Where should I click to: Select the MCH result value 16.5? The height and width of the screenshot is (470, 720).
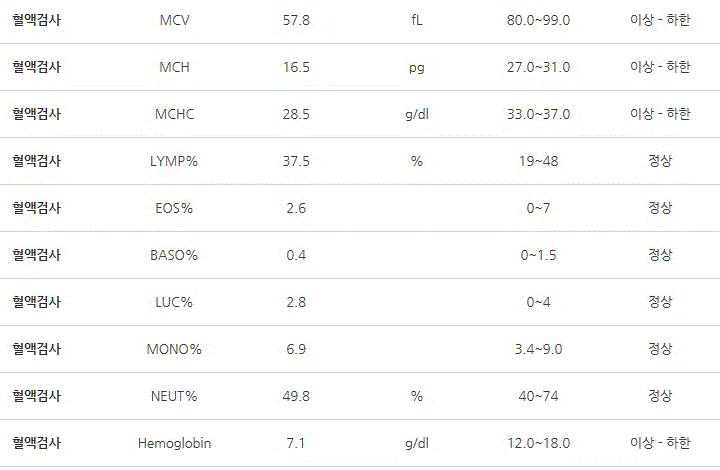tap(296, 67)
